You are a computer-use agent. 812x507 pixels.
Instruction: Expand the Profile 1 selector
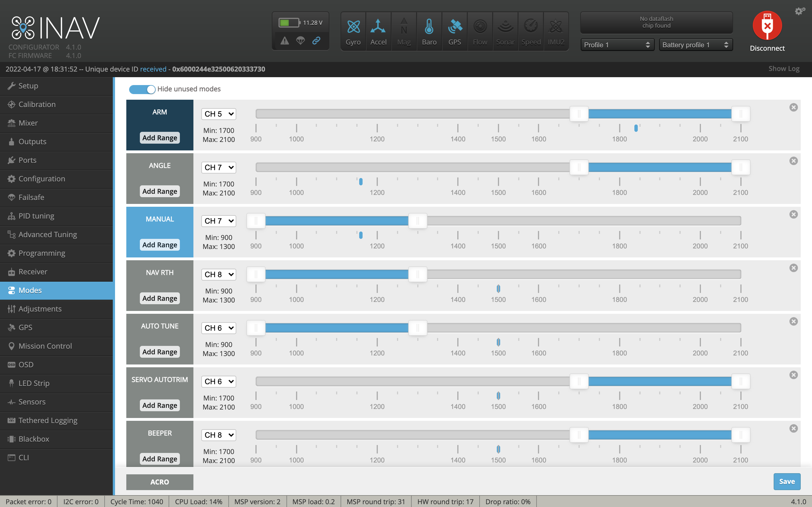[617, 45]
